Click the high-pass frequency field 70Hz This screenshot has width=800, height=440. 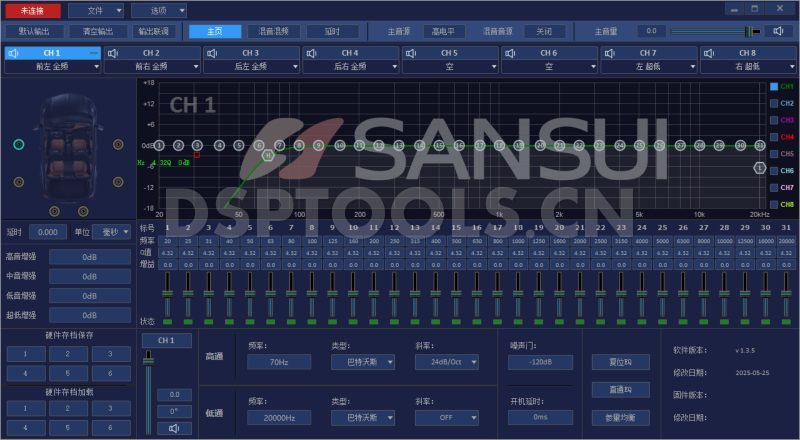click(279, 362)
